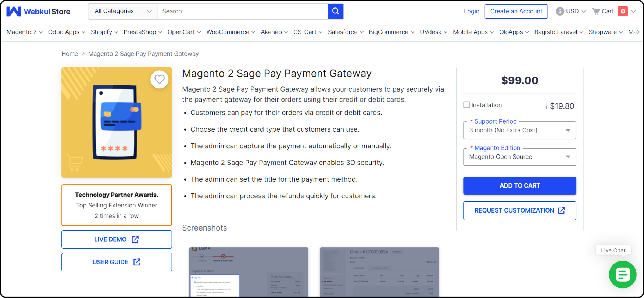Open the Support Period dropdown
644x298 pixels.
[x=519, y=130]
